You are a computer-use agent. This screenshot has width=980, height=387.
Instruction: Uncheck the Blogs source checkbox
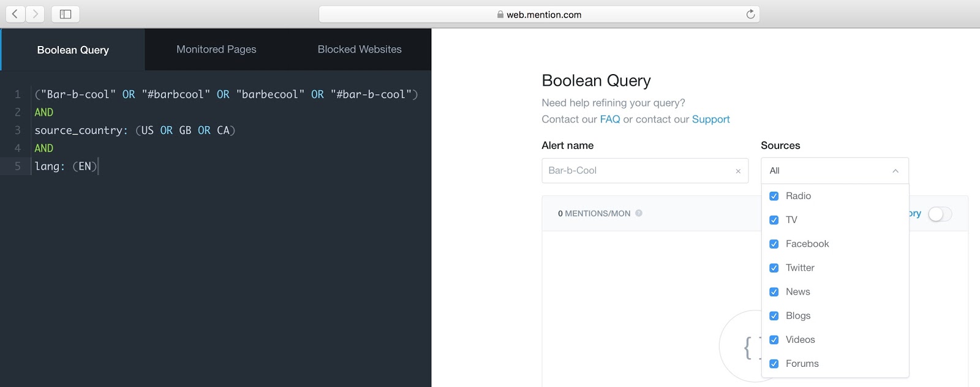coord(774,315)
